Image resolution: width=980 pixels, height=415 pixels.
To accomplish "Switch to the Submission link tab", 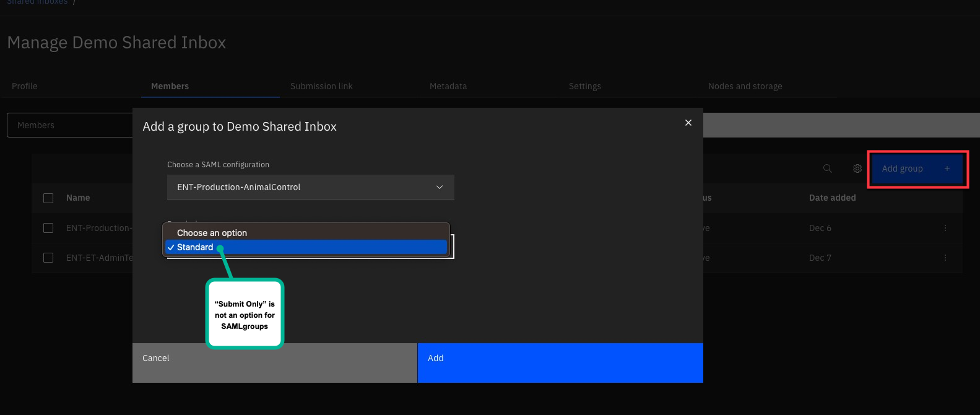I will coord(321,86).
